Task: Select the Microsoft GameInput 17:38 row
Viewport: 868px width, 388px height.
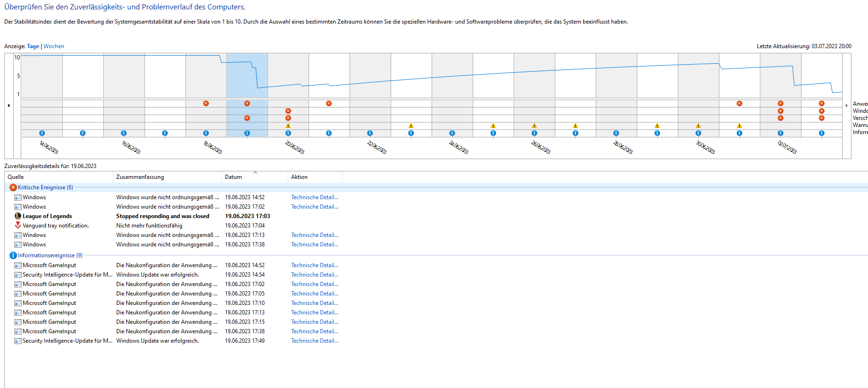Action: [173, 331]
